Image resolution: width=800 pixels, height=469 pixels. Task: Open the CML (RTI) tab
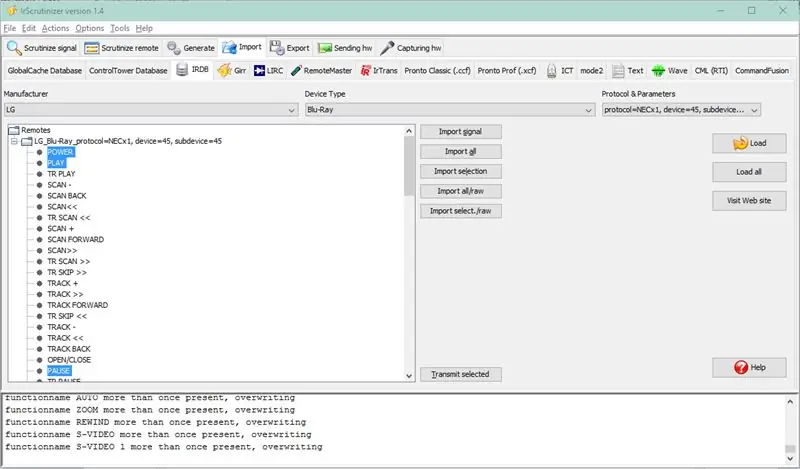click(x=711, y=70)
